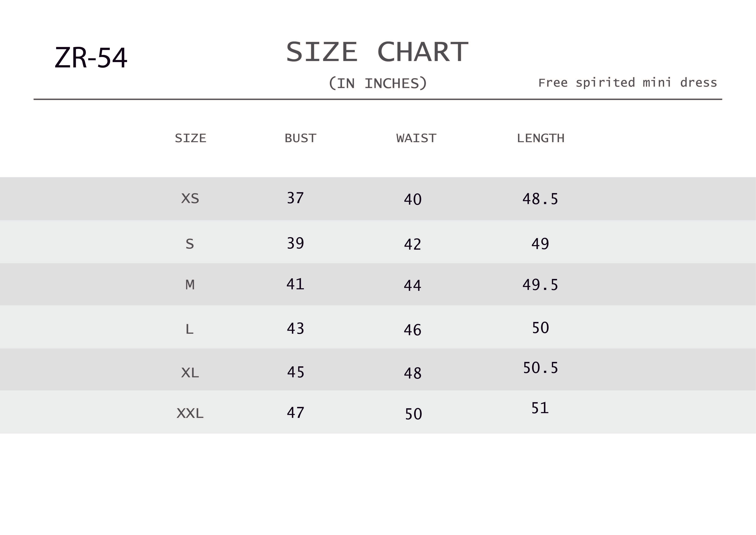The width and height of the screenshot is (756, 535).
Task: Click the L bust value 43
Action: (295, 329)
